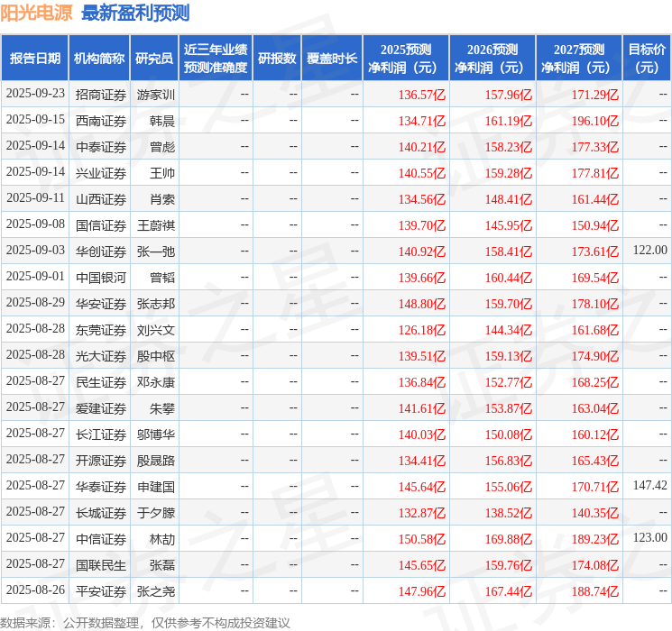This screenshot has height=631, width=672.
Task: Select 长江证券 institution cell
Action: (101, 434)
